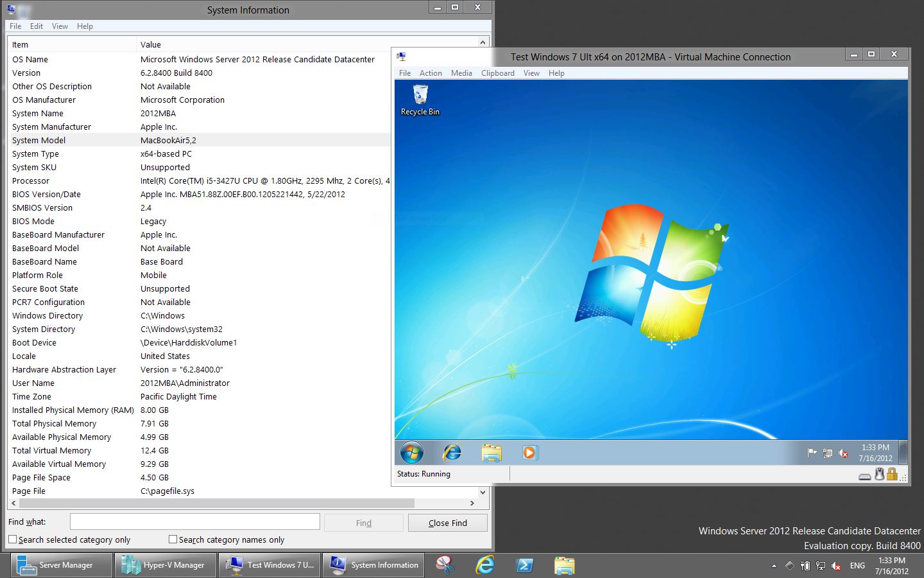
Task: Open the host Action Center diamond tray icon
Action: 790,566
